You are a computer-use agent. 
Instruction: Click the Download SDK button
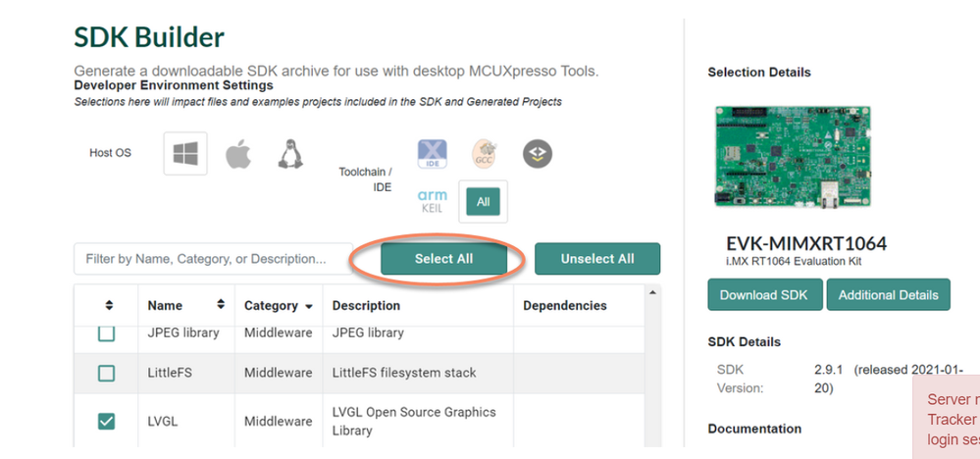pos(764,294)
